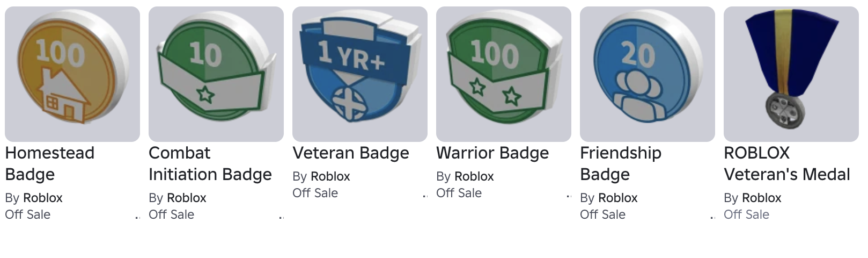Viewport: 868px width, 258px height.
Task: Open the Warrior Badge thumbnail image
Action: coord(504,74)
